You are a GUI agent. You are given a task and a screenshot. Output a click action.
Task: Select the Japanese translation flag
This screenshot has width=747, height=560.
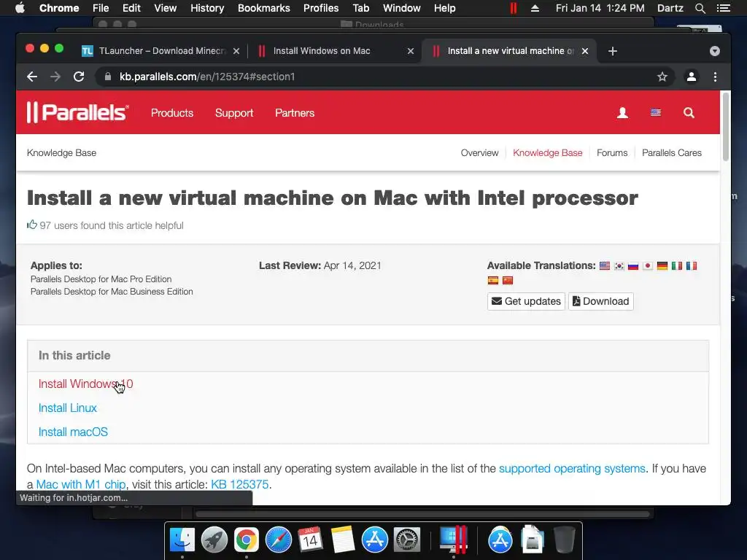click(x=648, y=265)
